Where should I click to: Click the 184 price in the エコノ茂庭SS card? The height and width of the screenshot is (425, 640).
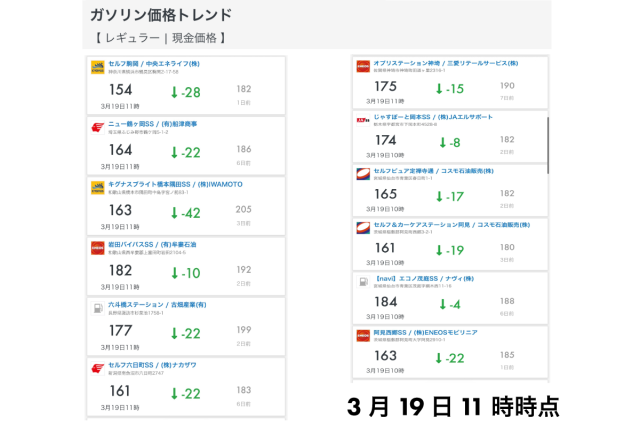click(385, 301)
